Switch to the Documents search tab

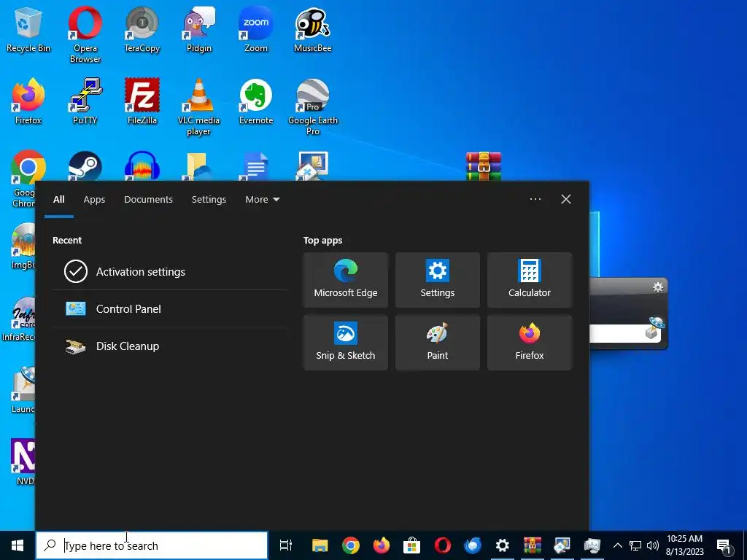[x=148, y=200]
